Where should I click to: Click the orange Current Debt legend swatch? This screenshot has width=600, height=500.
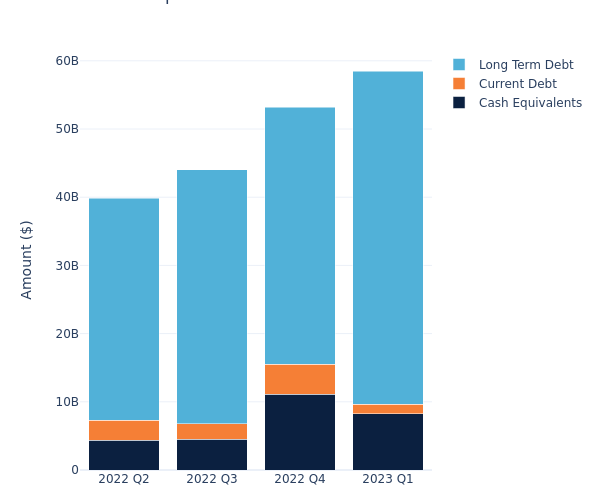point(459,84)
